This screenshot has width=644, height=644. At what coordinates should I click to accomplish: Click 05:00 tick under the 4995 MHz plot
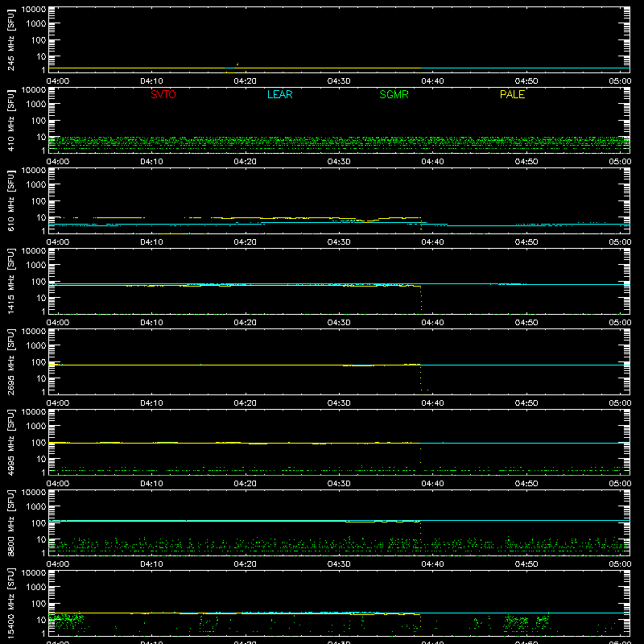(x=620, y=484)
